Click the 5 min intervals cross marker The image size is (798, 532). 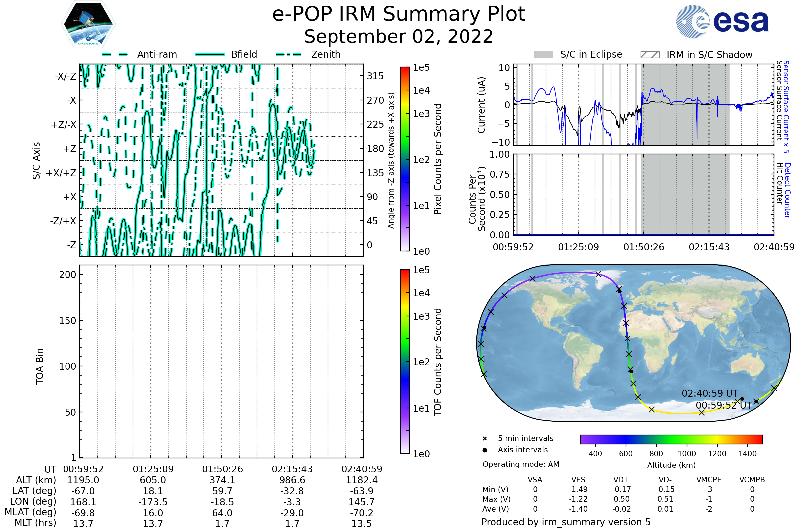click(485, 439)
